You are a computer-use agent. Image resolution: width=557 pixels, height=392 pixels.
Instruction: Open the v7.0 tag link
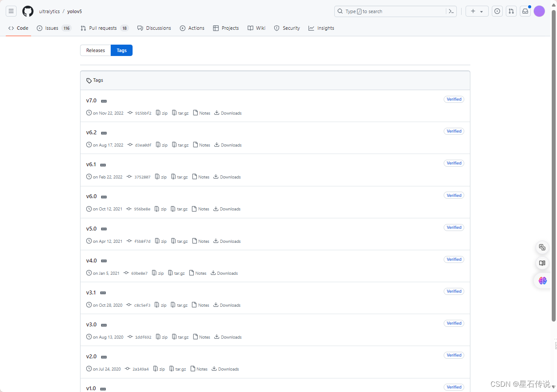coord(91,101)
